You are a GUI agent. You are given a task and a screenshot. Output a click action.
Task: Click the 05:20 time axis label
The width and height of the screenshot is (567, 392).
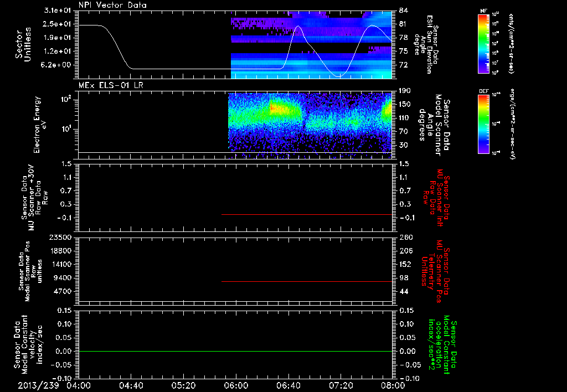(184, 386)
